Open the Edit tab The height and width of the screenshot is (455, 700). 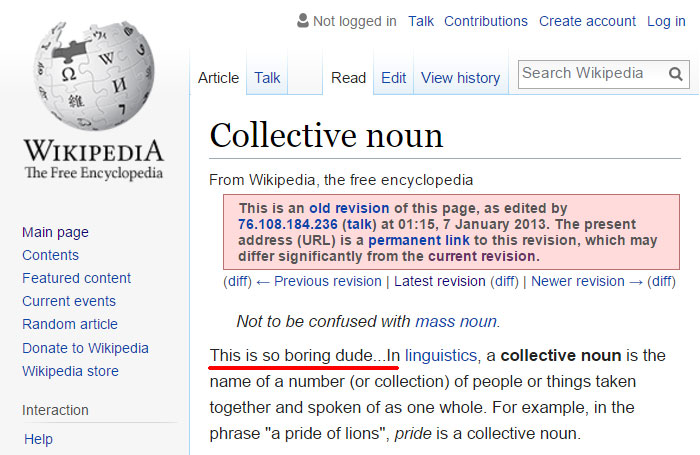tap(393, 78)
